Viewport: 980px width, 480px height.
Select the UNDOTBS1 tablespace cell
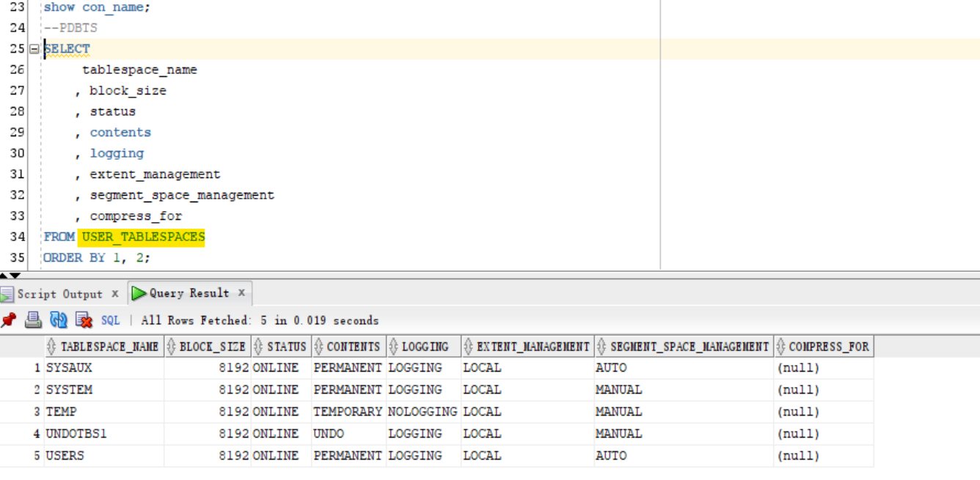pos(103,434)
